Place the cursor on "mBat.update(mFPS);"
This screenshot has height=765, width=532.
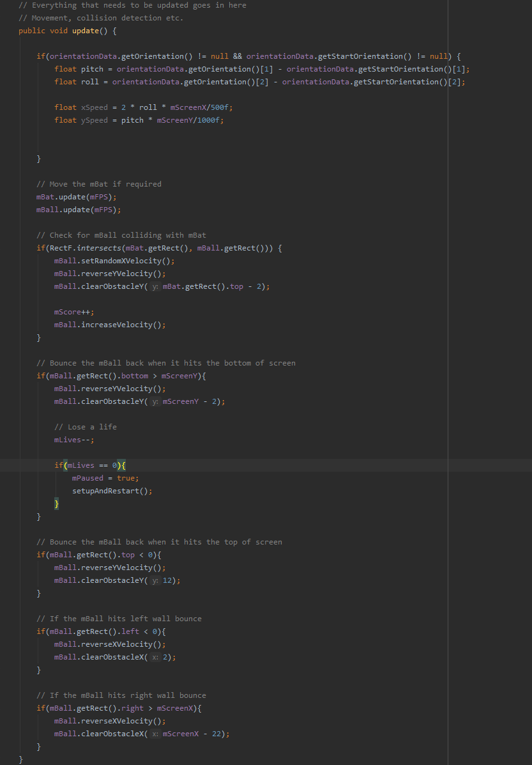tap(77, 197)
